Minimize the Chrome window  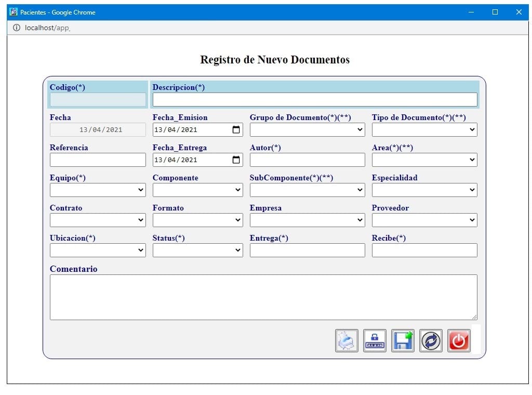(x=471, y=12)
